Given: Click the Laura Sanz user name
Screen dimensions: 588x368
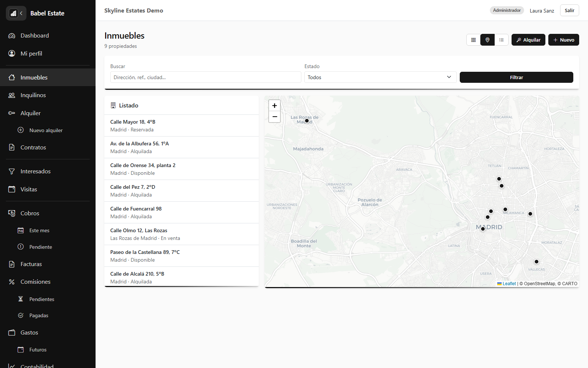Looking at the screenshot, I should point(542,11).
